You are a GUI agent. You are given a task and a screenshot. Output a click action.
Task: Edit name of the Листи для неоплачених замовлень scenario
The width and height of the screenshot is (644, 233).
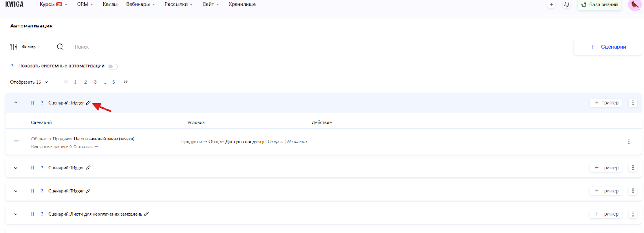[147, 214]
